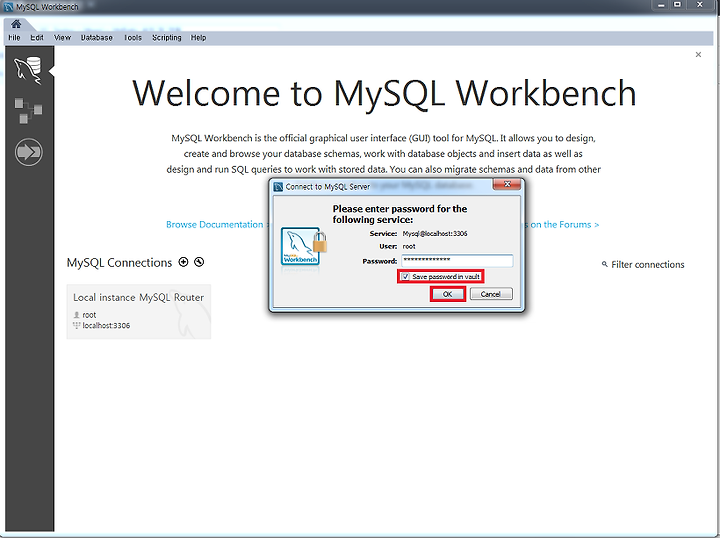Follow the Browse Documentation link
Screen dimensions: 720x538
point(214,224)
